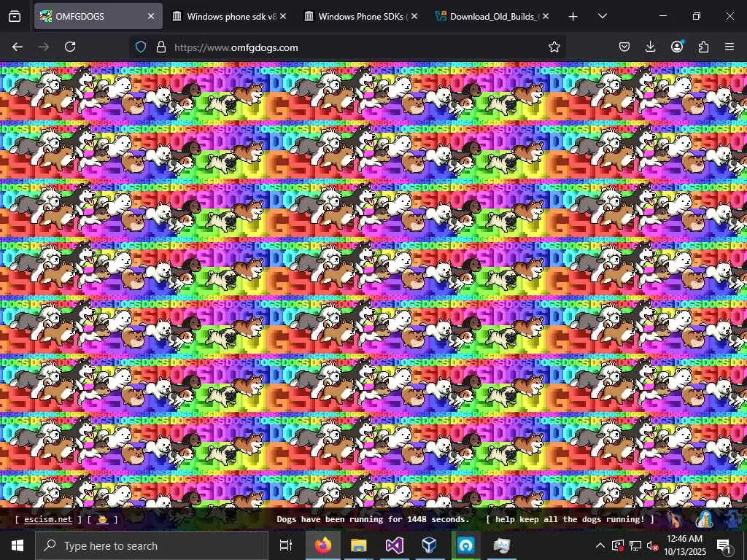Screen dimensions: 747x560
Task: Expand the list all tabs dropdown
Action: [x=602, y=16]
